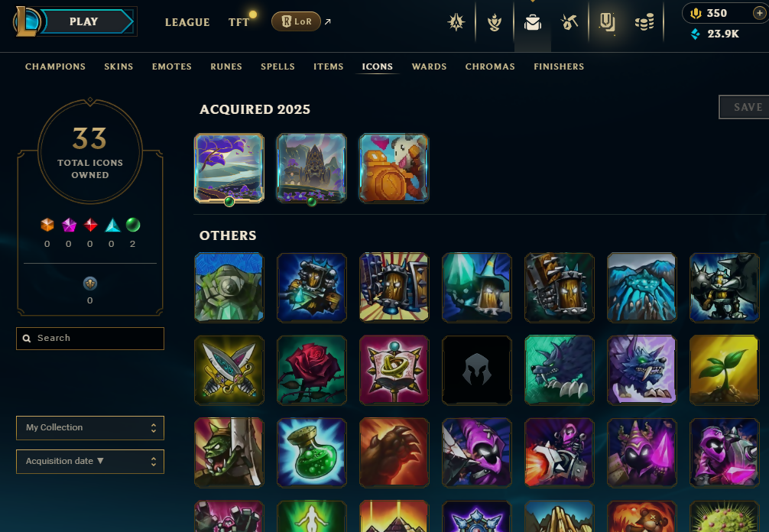769x532 pixels.
Task: Select the red rose summoner icon
Action: point(311,370)
